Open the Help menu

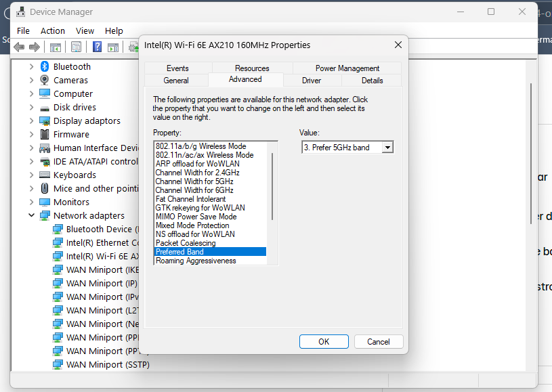[114, 30]
